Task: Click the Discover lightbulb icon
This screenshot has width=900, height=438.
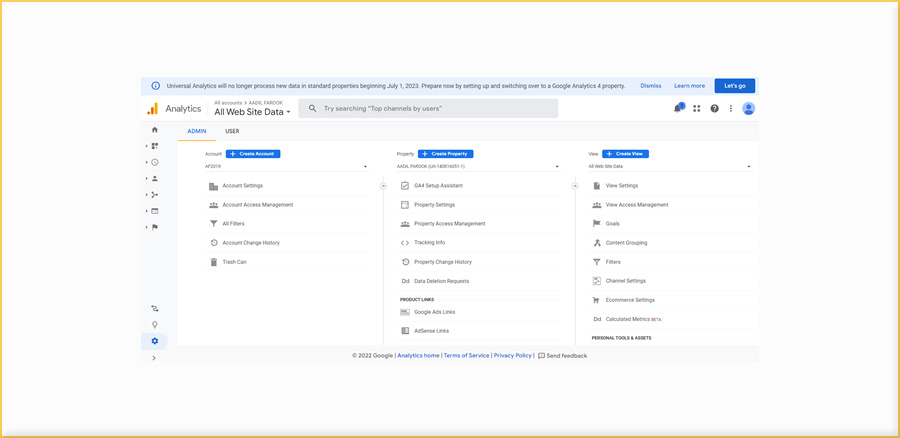Action: click(x=154, y=325)
